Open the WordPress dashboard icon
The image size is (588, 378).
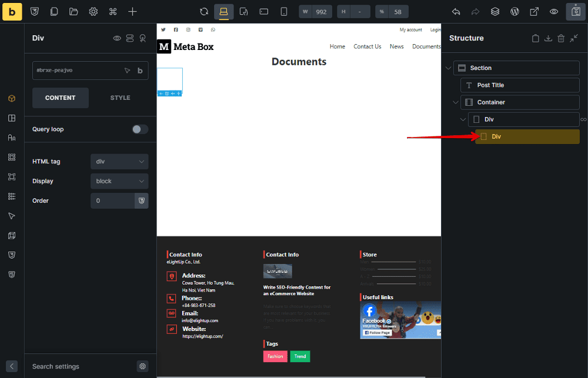pos(514,11)
